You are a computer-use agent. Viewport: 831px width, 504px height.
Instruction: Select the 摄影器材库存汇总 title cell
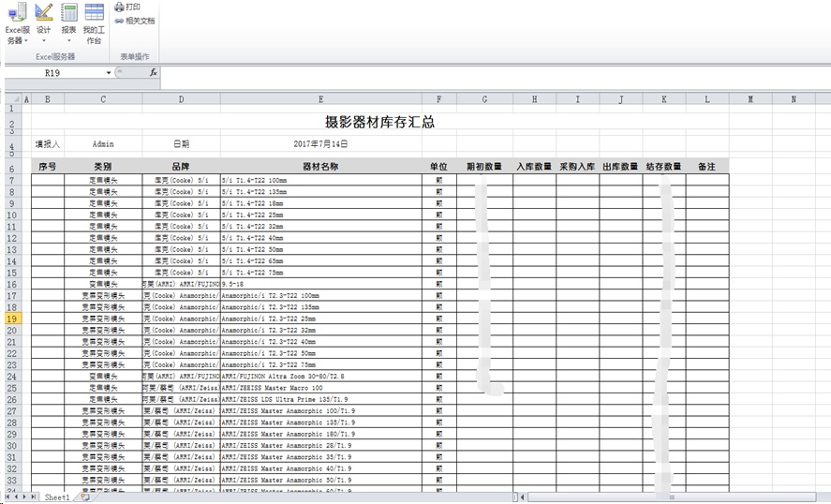[x=378, y=122]
